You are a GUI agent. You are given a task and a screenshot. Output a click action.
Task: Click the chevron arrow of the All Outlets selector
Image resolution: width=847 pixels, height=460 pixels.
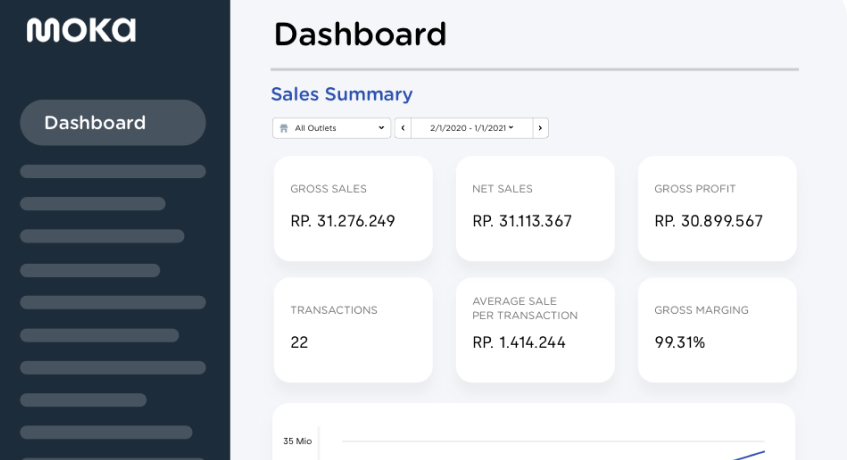click(x=381, y=128)
